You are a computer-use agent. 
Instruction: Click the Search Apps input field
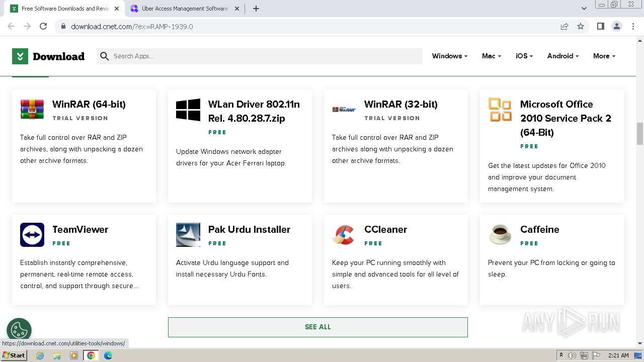260,56
